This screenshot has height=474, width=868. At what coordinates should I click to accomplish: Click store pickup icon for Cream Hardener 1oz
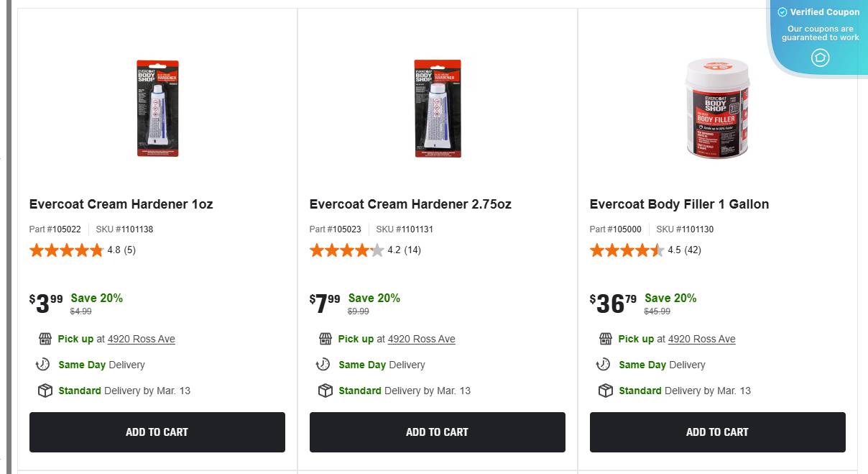click(x=45, y=339)
